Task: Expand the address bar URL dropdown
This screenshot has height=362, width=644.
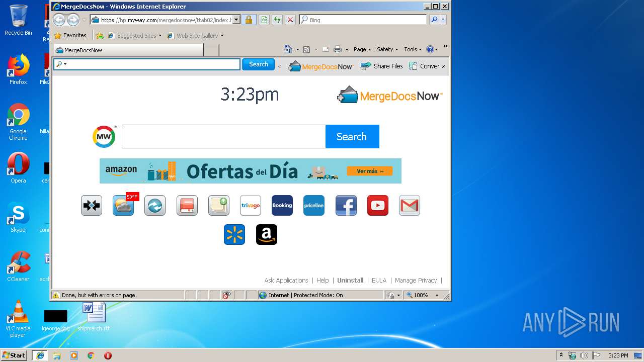Action: coord(236,20)
